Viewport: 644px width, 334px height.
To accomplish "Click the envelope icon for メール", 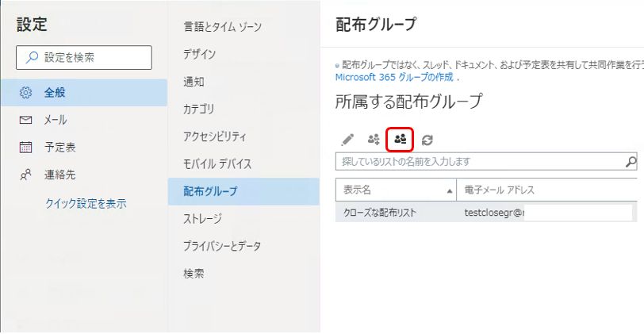I will click(25, 120).
